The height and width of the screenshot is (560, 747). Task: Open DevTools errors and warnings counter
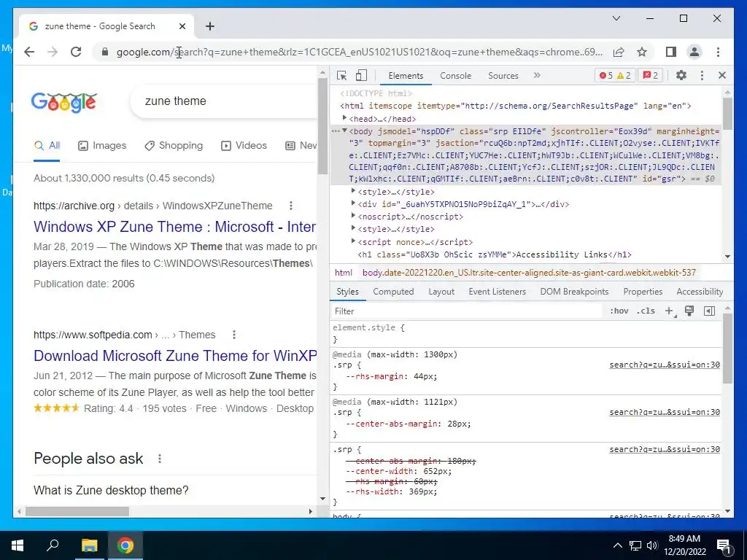[x=614, y=75]
